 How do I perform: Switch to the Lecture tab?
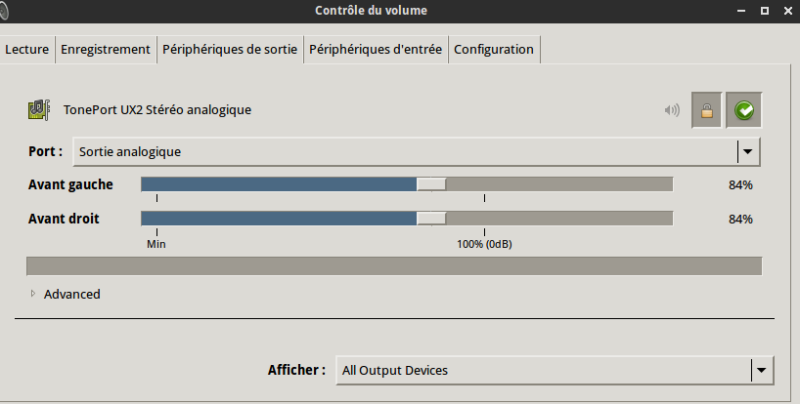27,49
